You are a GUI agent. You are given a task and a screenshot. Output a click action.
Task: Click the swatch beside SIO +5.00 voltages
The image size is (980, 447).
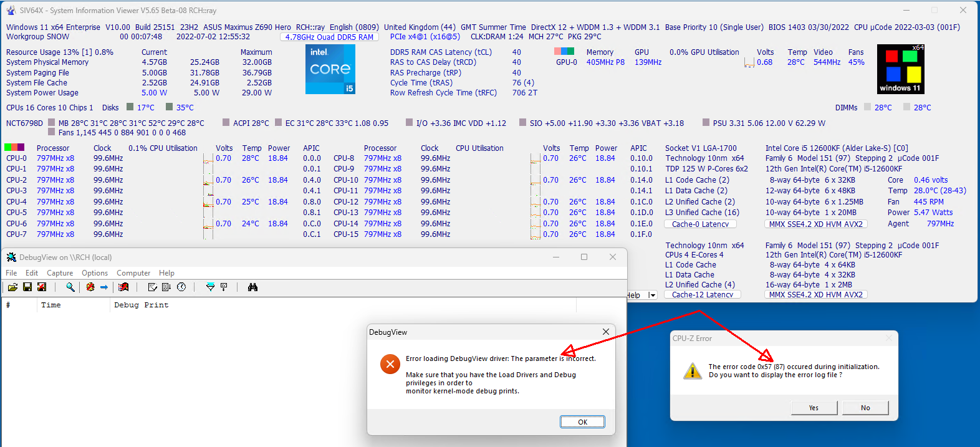[x=523, y=122]
